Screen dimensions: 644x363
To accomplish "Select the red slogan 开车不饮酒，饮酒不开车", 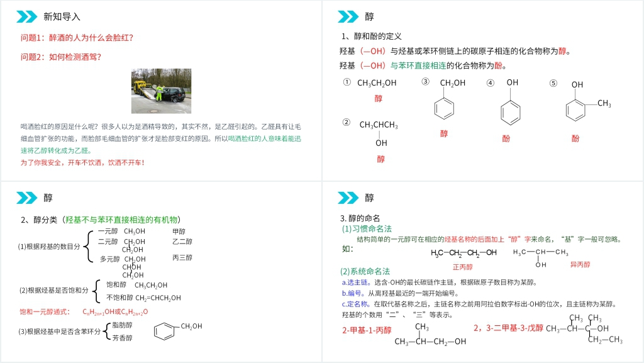I will click(x=82, y=163).
